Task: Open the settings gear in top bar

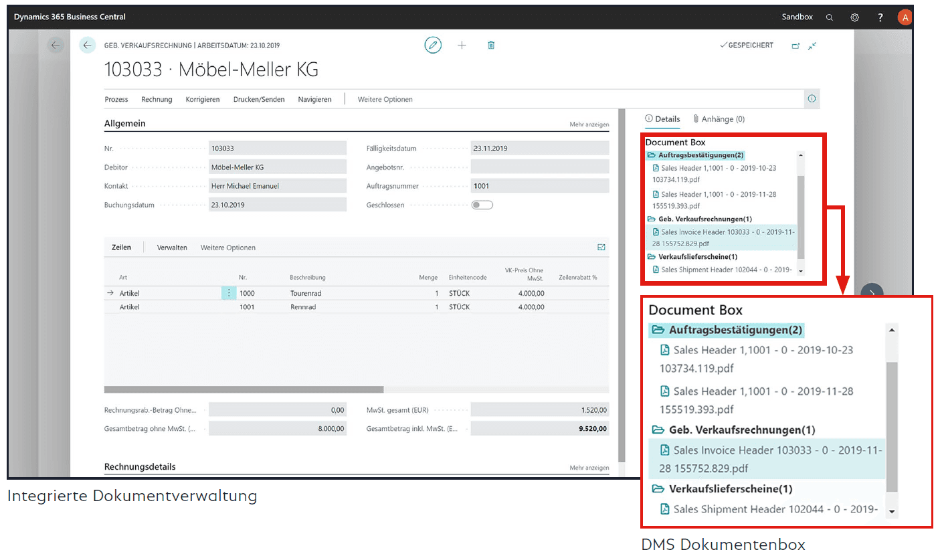Action: click(854, 17)
